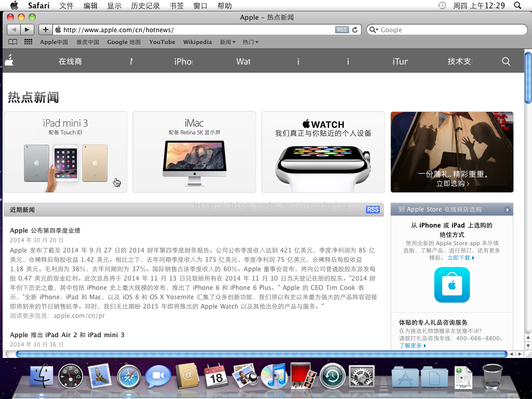Screen dimensions: 532x399
Task: Open the PDF document stack in Dock
Action: 463,378
